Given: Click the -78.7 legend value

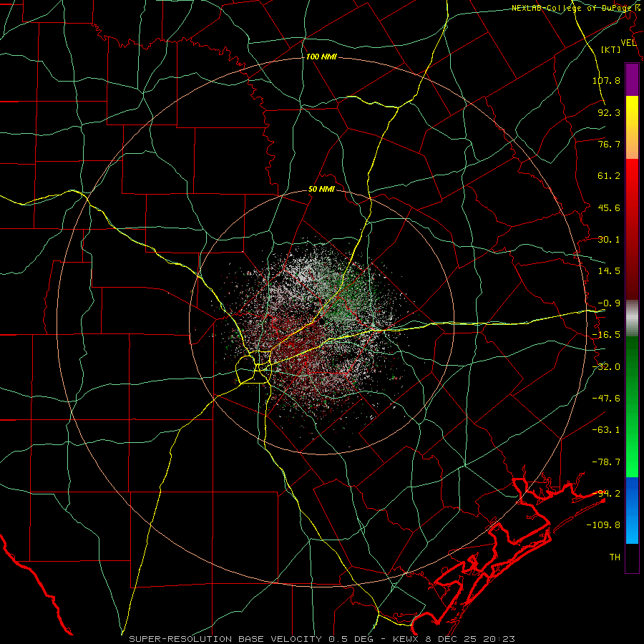Looking at the screenshot, I should (x=606, y=462).
